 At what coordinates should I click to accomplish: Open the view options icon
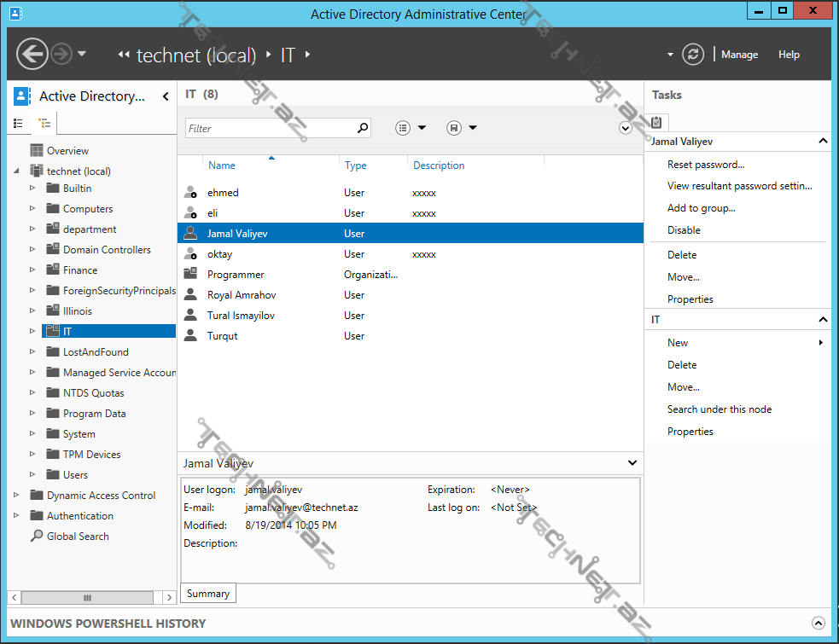[x=402, y=127]
